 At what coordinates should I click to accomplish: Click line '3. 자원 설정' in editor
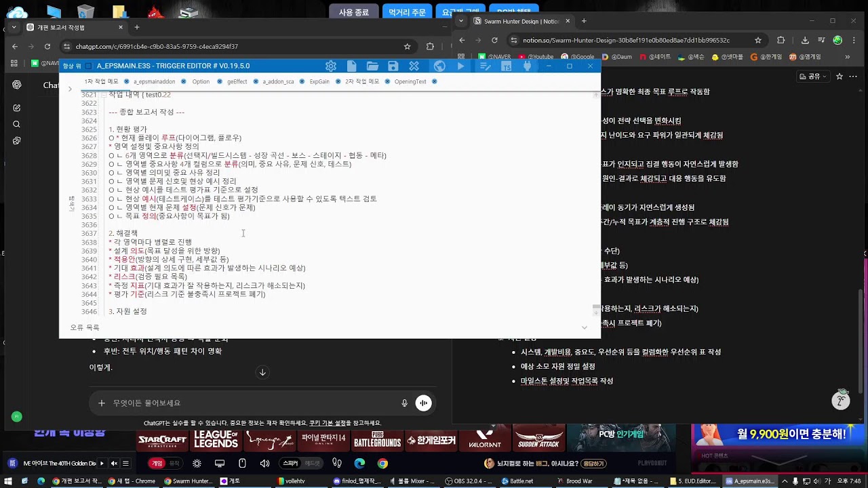tap(127, 311)
